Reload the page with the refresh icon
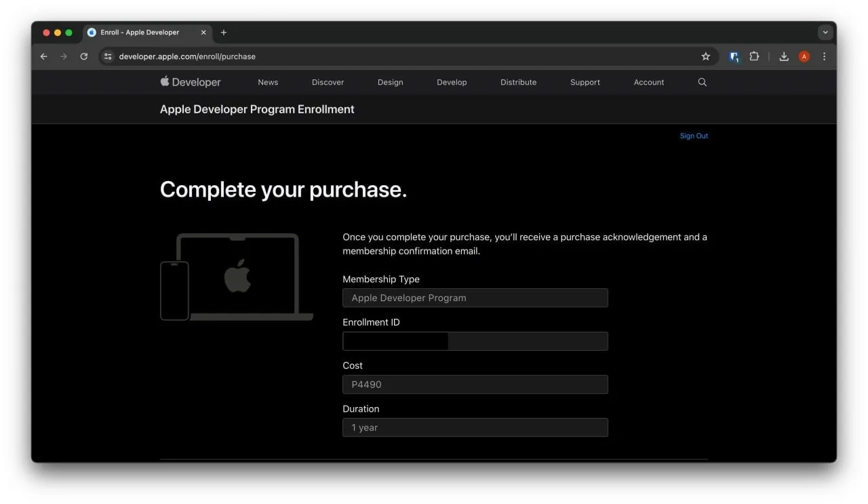Image resolution: width=868 pixels, height=504 pixels. (84, 56)
